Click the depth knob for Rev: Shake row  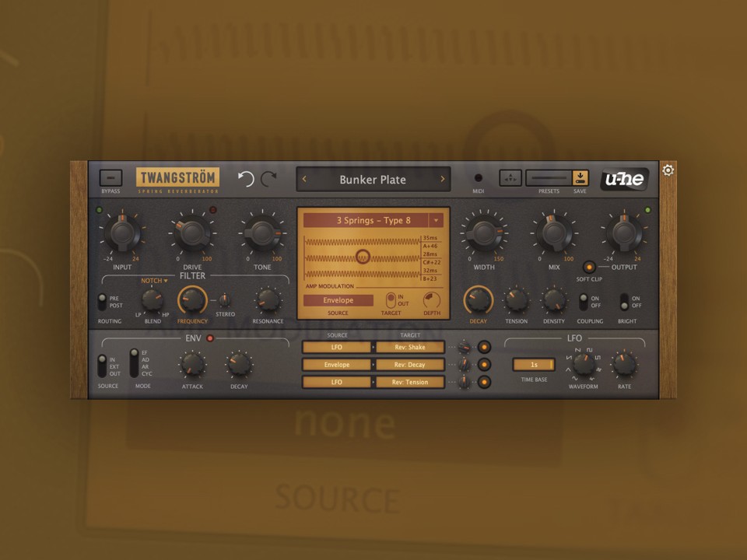click(x=464, y=347)
